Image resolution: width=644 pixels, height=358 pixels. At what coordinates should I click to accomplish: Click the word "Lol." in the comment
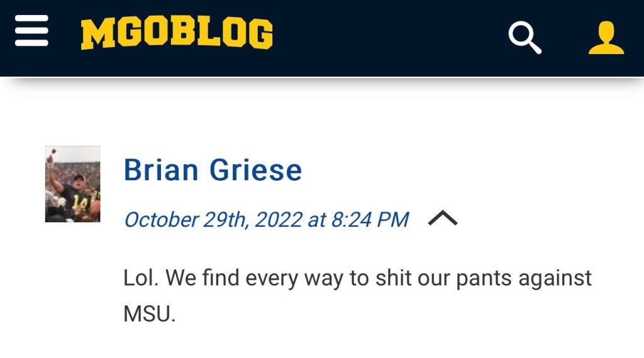click(140, 278)
